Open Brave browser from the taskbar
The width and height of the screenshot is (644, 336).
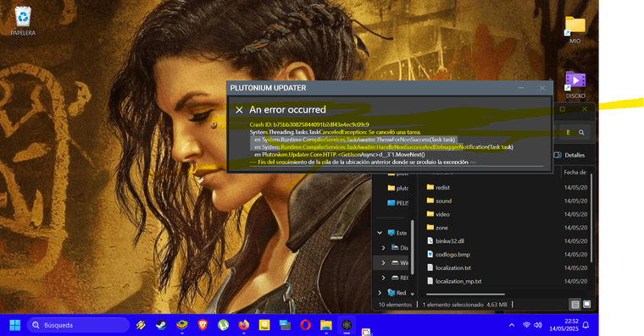coord(203,325)
